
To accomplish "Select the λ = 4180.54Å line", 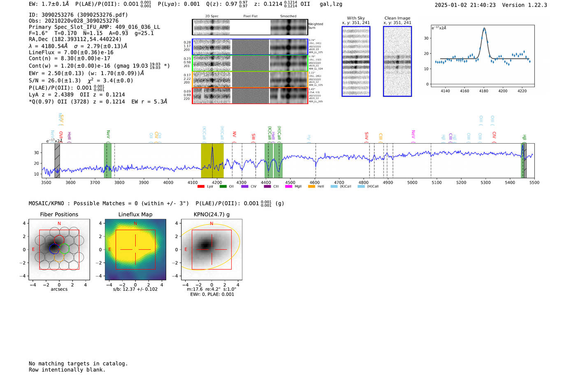I will pos(78,46).
